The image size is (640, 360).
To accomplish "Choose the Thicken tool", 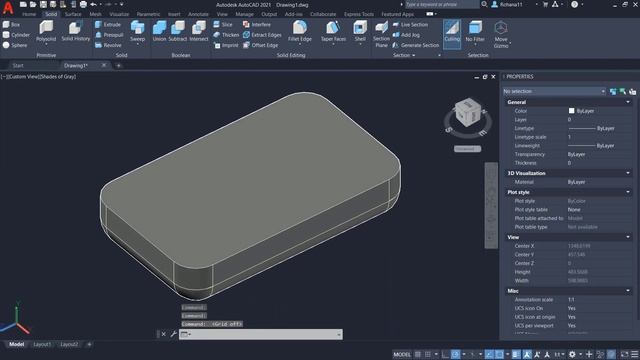I will 226,35.
